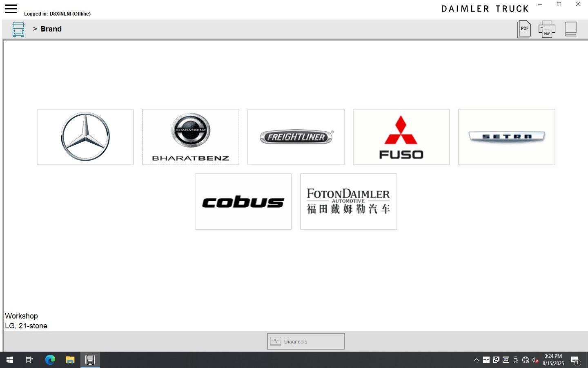Open the Windows Start menu
This screenshot has width=588, height=368.
(x=10, y=360)
